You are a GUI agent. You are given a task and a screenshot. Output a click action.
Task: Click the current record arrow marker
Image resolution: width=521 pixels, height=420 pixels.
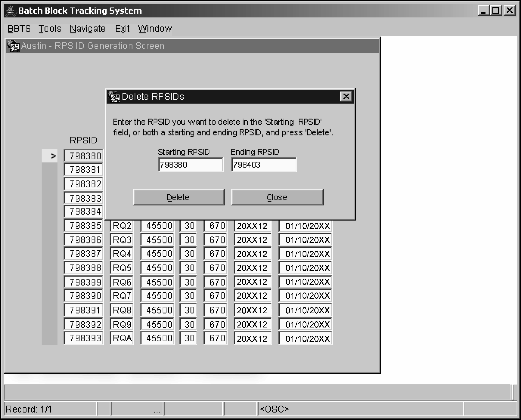(53, 156)
